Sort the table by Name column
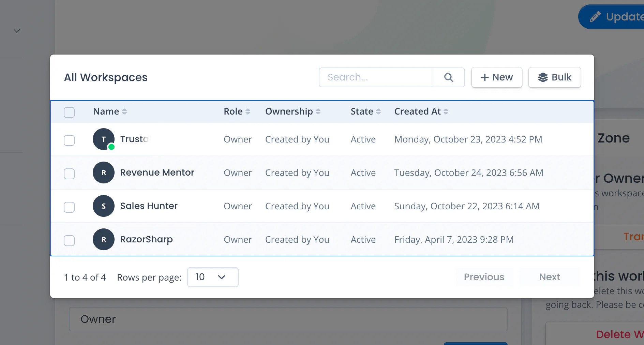Image resolution: width=644 pixels, height=345 pixels. [124, 111]
